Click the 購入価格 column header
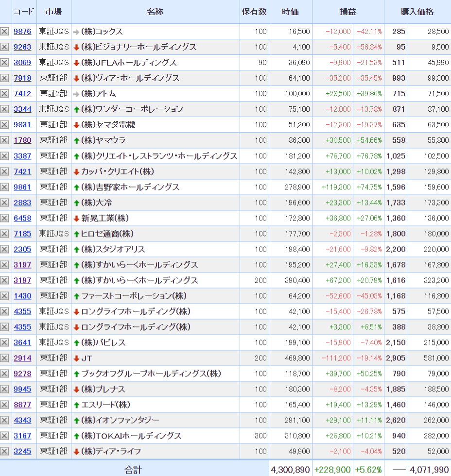451x476 pixels. point(417,12)
